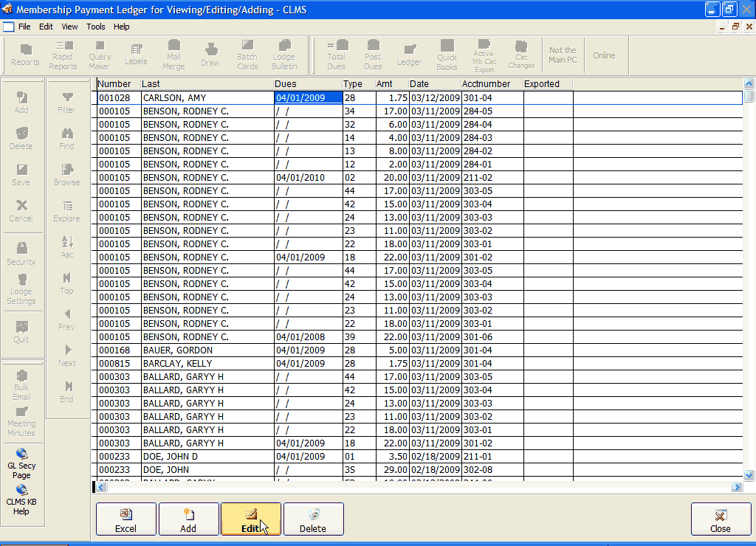Click the Reports toolbar icon

(25, 55)
